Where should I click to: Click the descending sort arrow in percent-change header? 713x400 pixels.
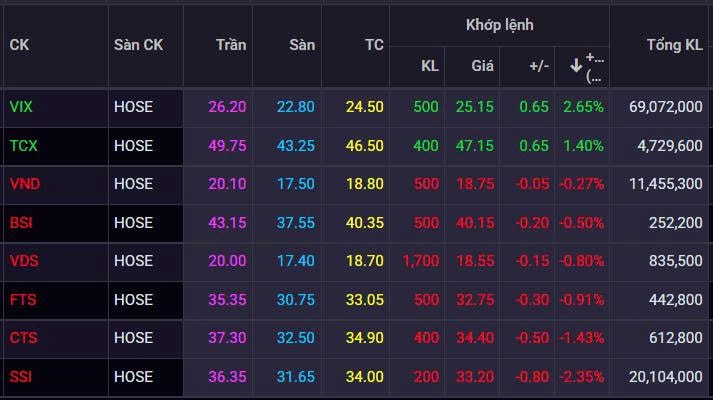576,66
